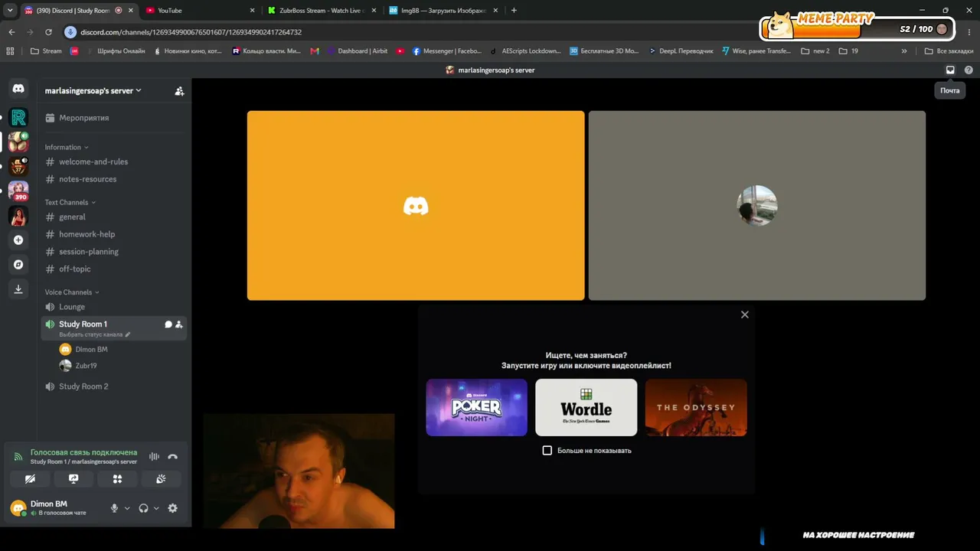Open a new browser tab
980x551 pixels.
[514, 11]
